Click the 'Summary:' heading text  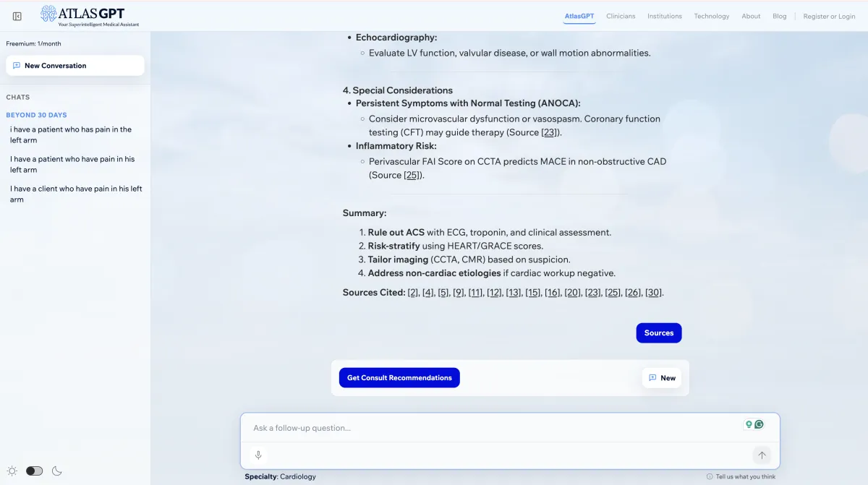tap(365, 213)
